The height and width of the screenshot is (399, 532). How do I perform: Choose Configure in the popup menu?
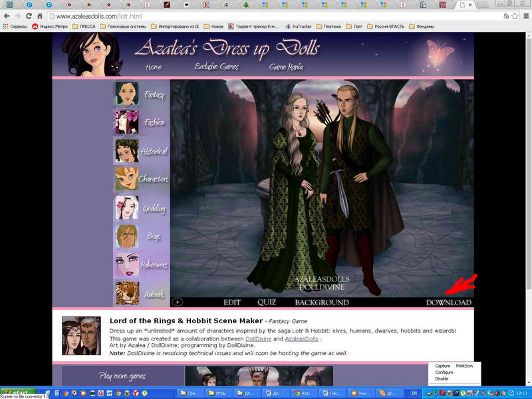click(x=444, y=372)
